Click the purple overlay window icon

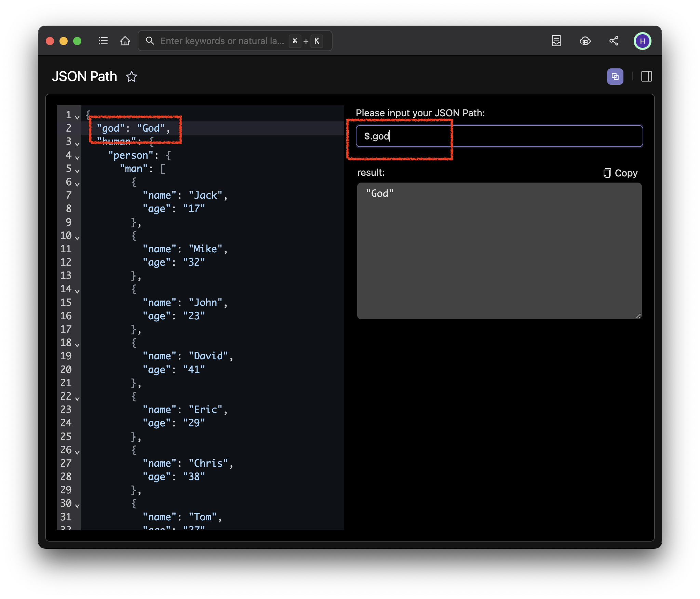coord(615,77)
